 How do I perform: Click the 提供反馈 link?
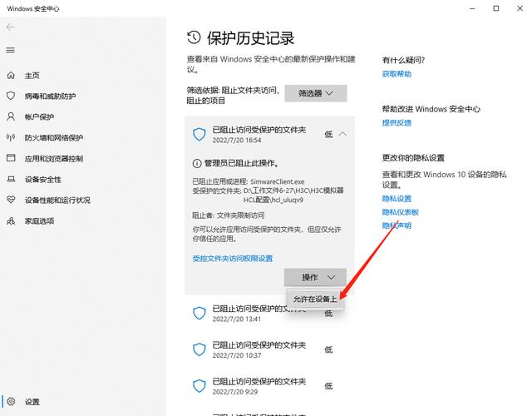[397, 122]
